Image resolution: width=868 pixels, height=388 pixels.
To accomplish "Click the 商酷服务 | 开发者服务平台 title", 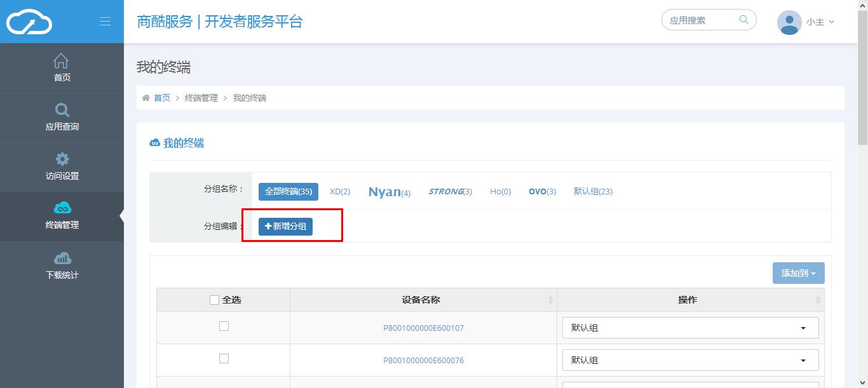I will click(220, 22).
